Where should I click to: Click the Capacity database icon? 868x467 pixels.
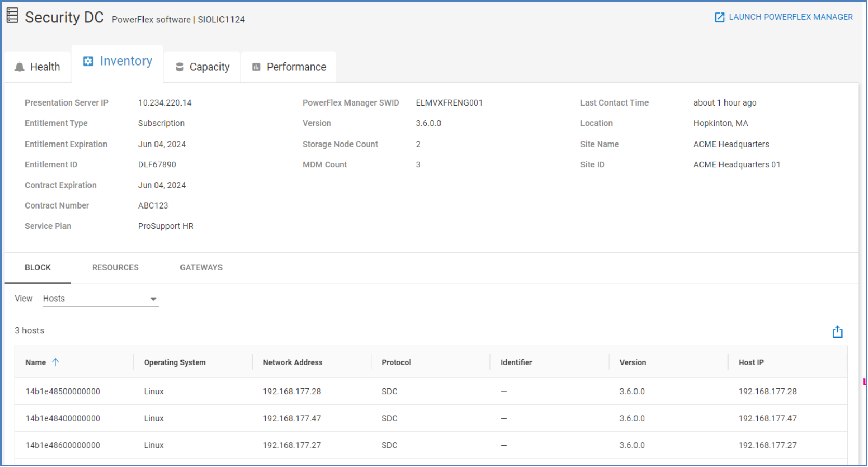click(180, 67)
